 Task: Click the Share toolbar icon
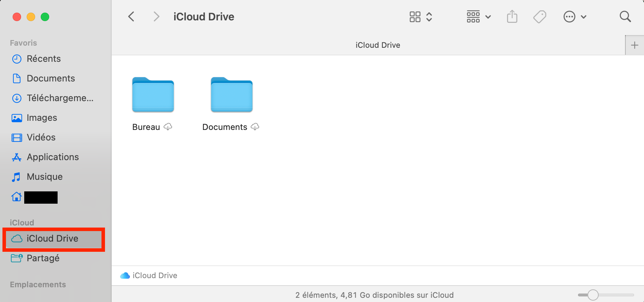(512, 17)
